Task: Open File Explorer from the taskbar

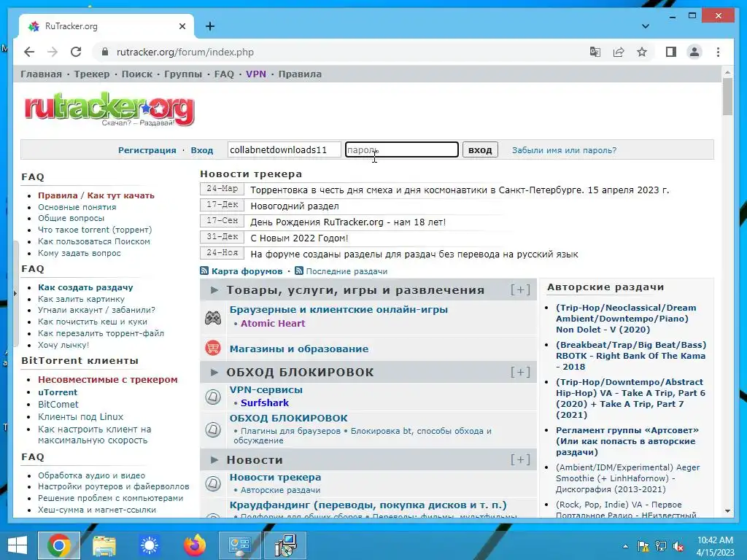Action: (x=104, y=545)
